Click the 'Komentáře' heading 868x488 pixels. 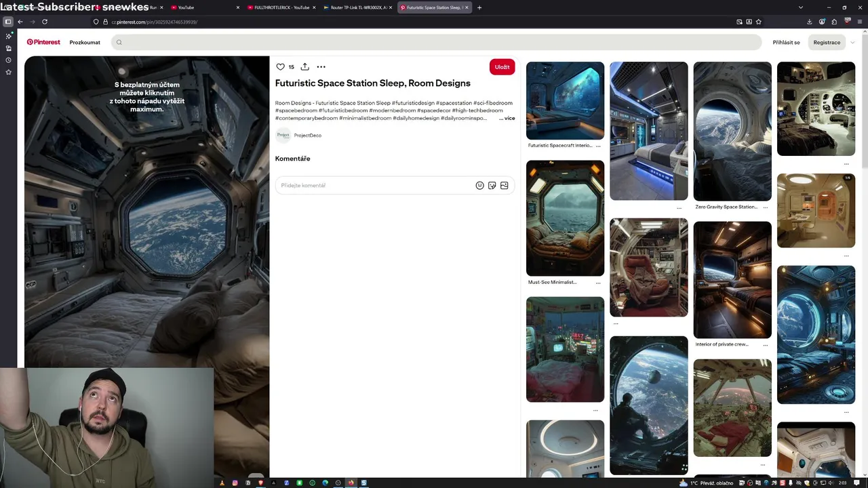pos(292,159)
